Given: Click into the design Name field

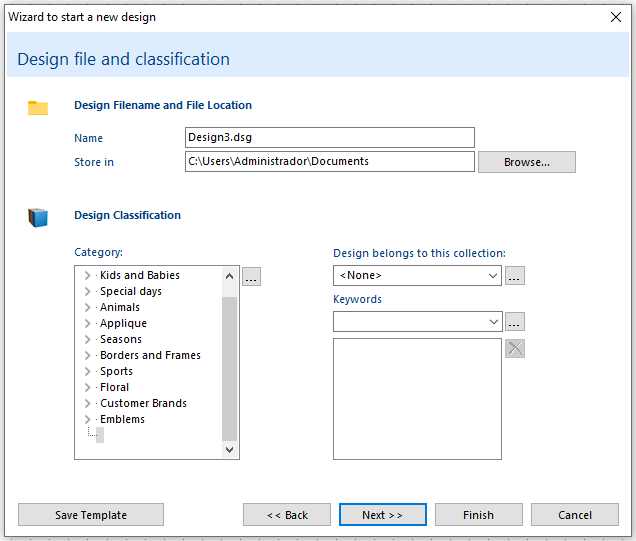Looking at the screenshot, I should [x=329, y=138].
